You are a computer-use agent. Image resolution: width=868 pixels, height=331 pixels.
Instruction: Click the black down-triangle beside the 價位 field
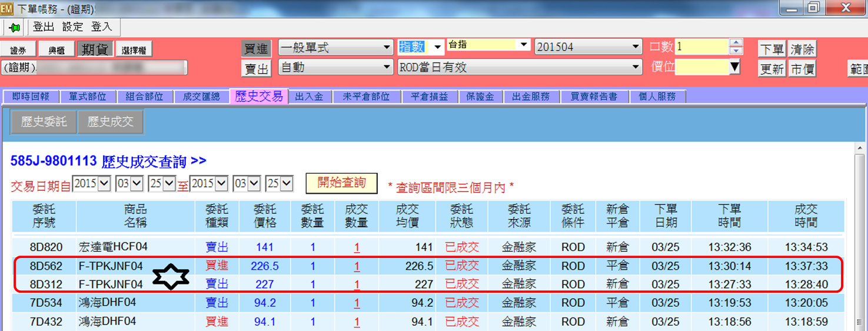(x=734, y=68)
